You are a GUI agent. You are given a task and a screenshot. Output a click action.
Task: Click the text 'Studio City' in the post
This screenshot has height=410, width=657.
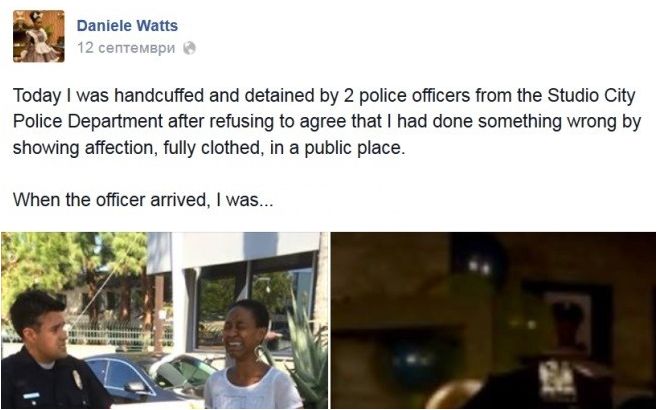pos(592,96)
